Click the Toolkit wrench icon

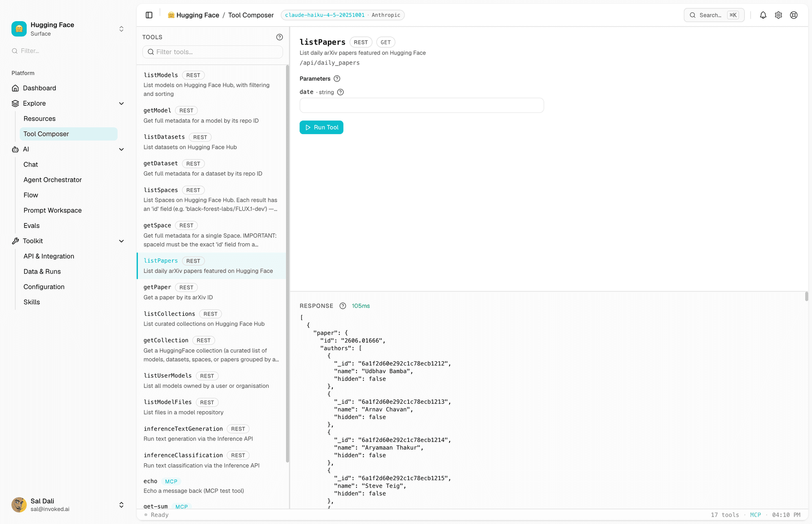pos(15,241)
